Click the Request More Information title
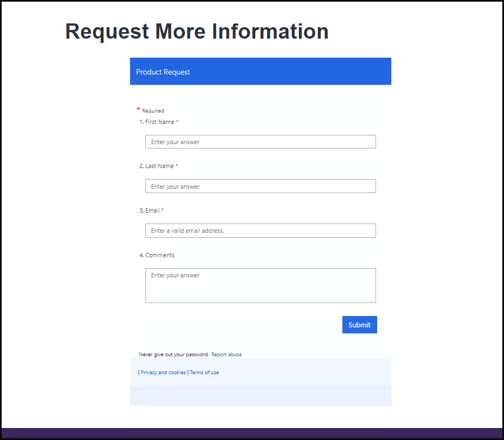Viewport: 504px width, 440px height. 196,31
